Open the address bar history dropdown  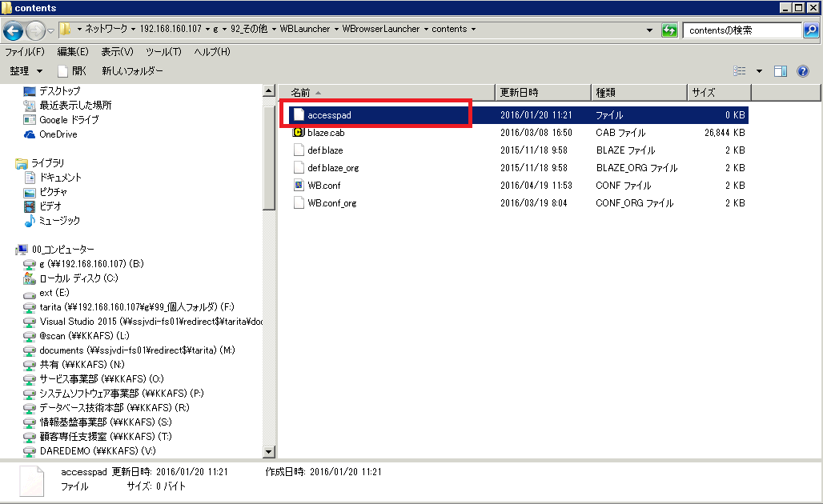(648, 30)
